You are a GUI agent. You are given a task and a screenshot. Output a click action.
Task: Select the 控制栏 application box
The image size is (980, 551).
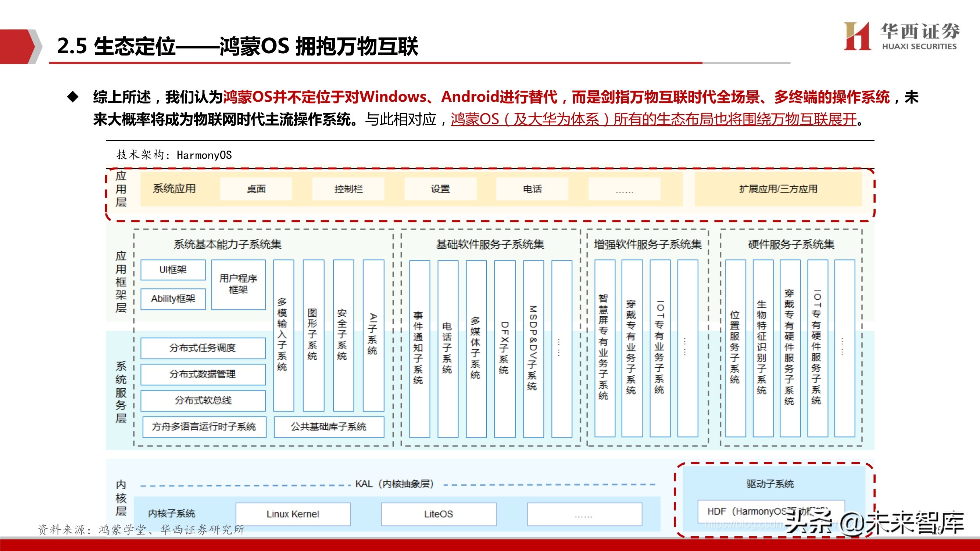(x=348, y=189)
